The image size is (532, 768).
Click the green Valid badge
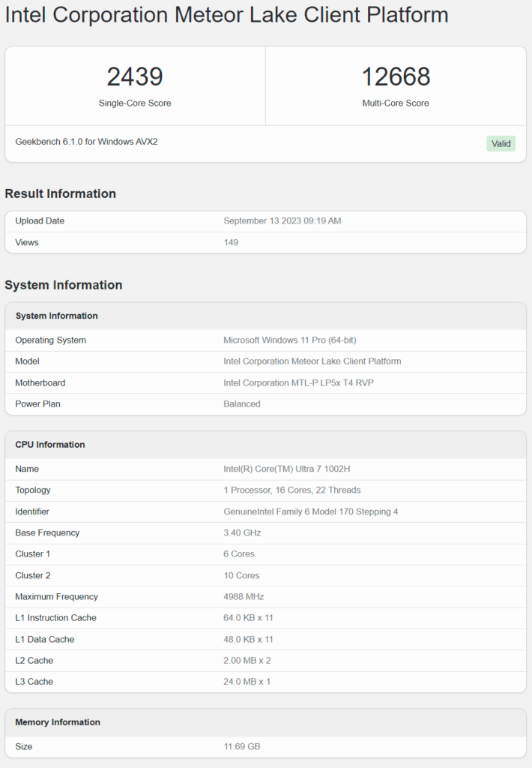tap(501, 143)
